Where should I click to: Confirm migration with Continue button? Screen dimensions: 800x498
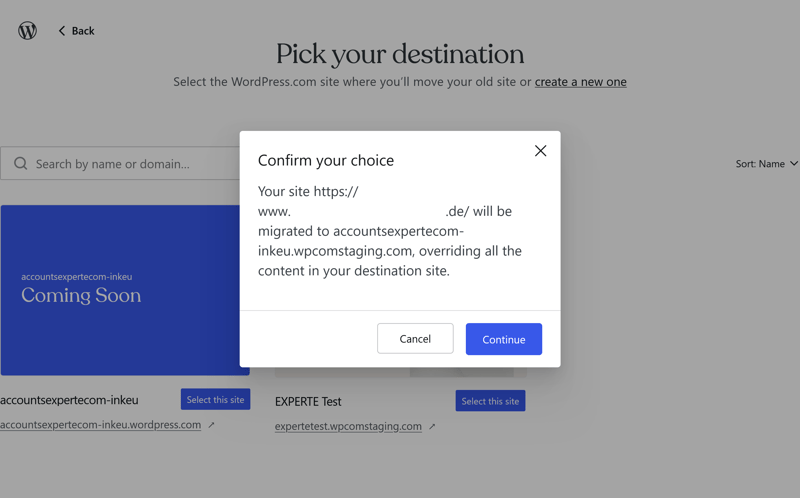tap(504, 339)
